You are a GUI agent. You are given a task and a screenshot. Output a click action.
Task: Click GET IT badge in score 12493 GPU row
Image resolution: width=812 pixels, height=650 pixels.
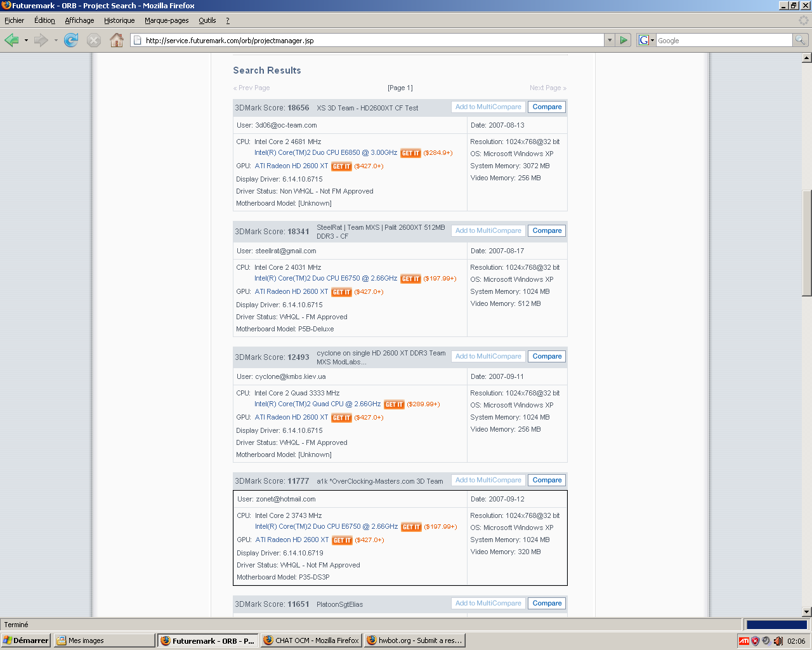(341, 418)
